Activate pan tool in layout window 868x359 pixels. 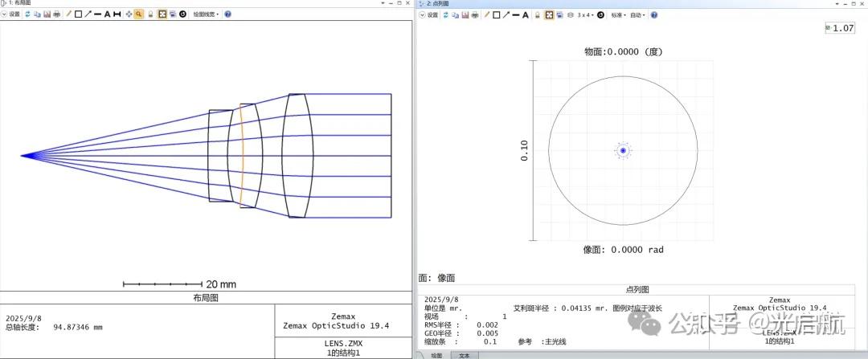click(129, 14)
